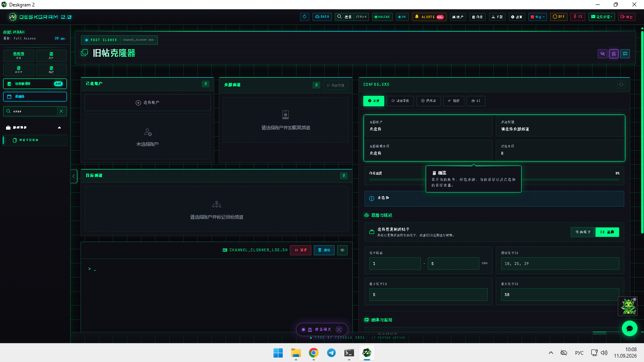Open the DASH dashboard button

(x=322, y=17)
